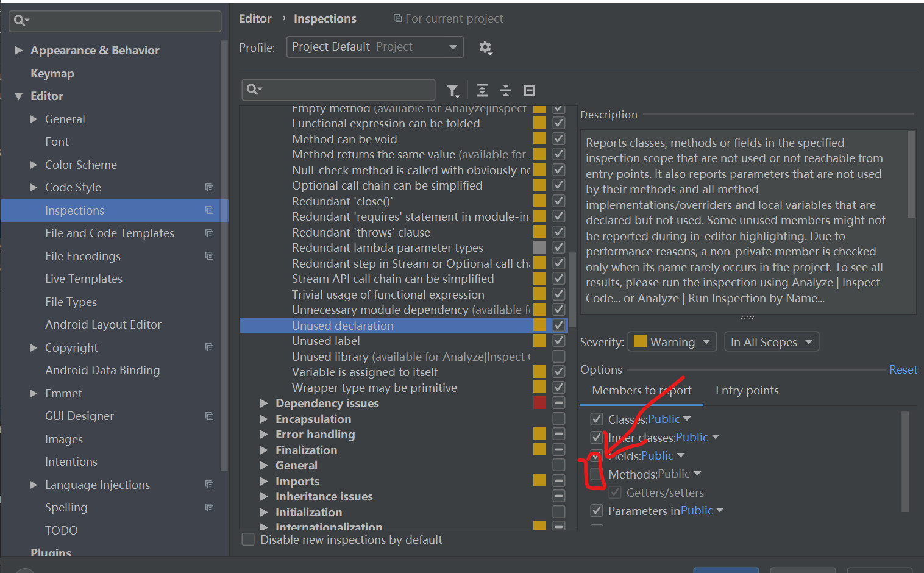
Task: Click the Inspections project-scope icon
Action: coord(209,210)
